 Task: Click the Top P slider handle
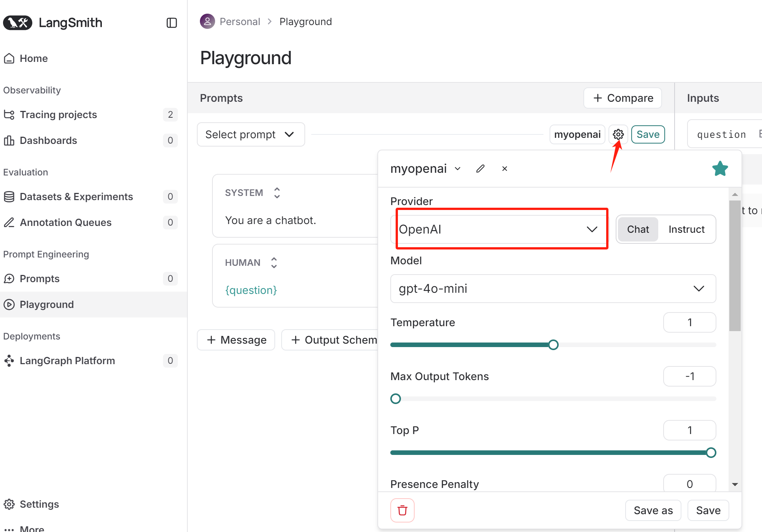point(711,453)
